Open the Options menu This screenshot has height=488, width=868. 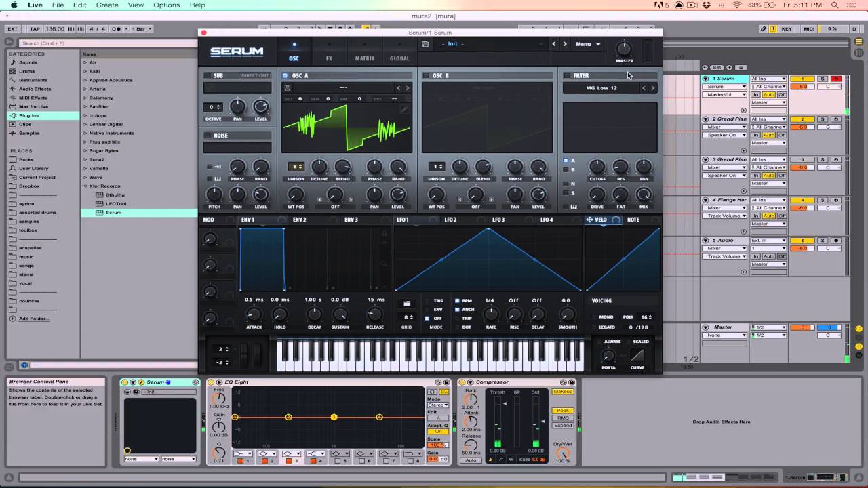pos(166,5)
